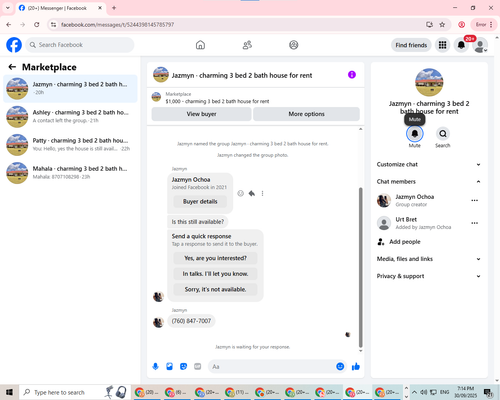Expand Media, files and links section
This screenshot has width=500, height=400.
tap(429, 259)
